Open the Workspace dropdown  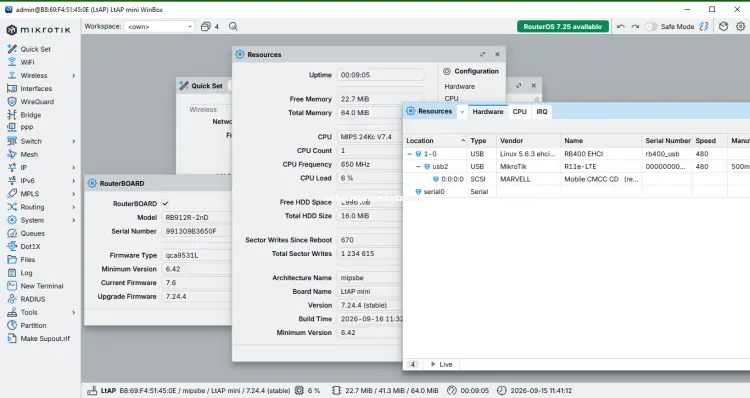[x=159, y=26]
